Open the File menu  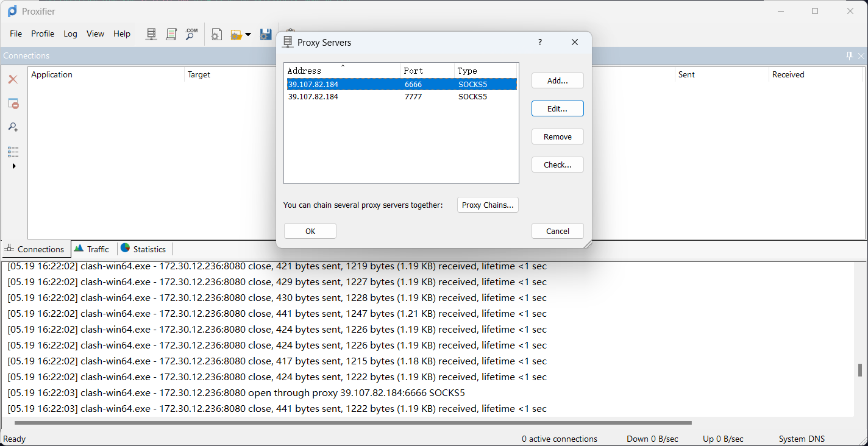(x=16, y=34)
